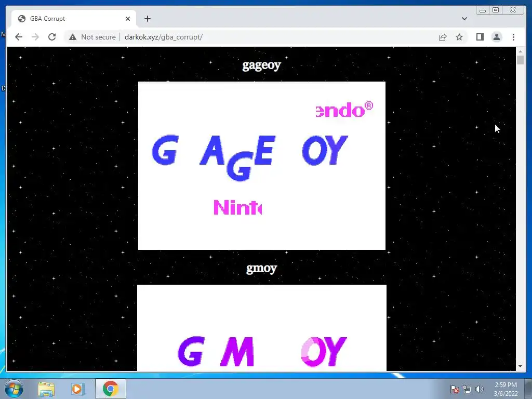Image resolution: width=532 pixels, height=399 pixels.
Task: Open a new tab with plus button
Action: tap(147, 19)
